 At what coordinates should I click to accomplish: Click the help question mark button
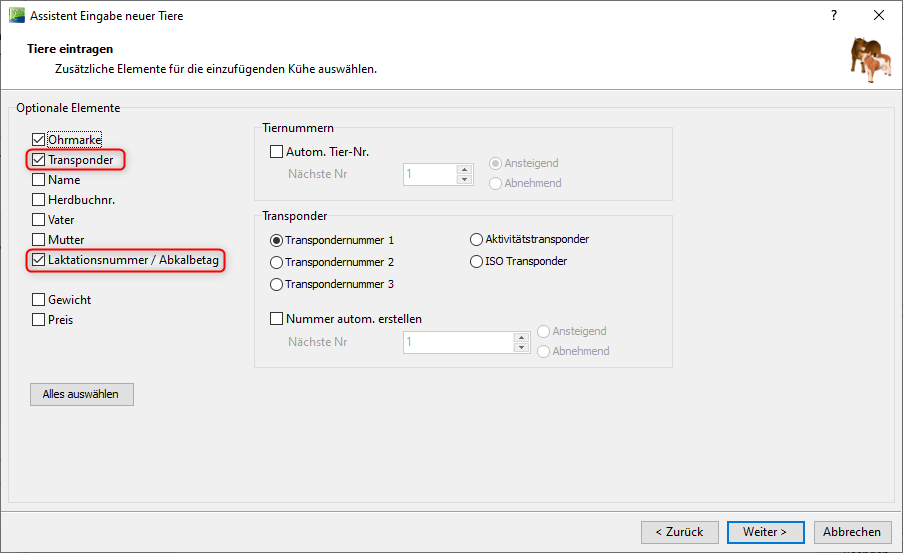pos(834,16)
